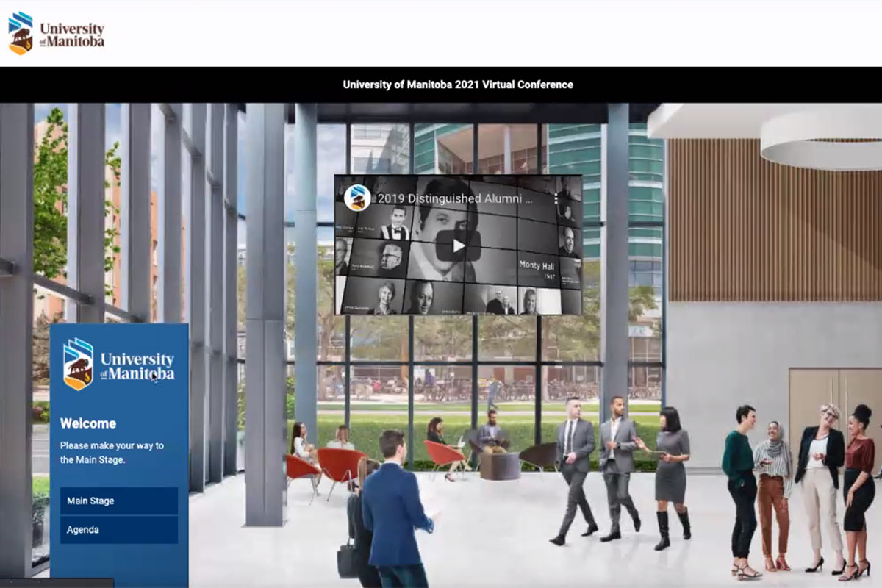Screen dimensions: 882x588
Task: Click the University wordmark on the blue panel
Action: click(x=135, y=365)
